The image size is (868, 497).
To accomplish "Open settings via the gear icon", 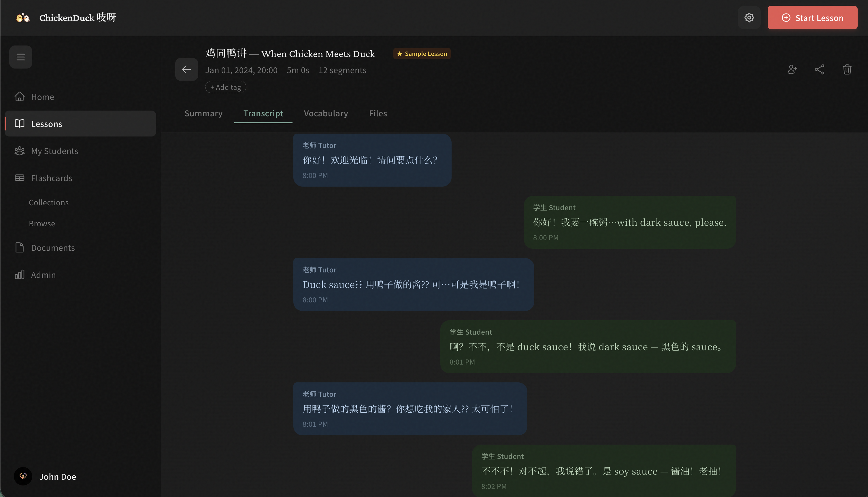I will (x=749, y=18).
